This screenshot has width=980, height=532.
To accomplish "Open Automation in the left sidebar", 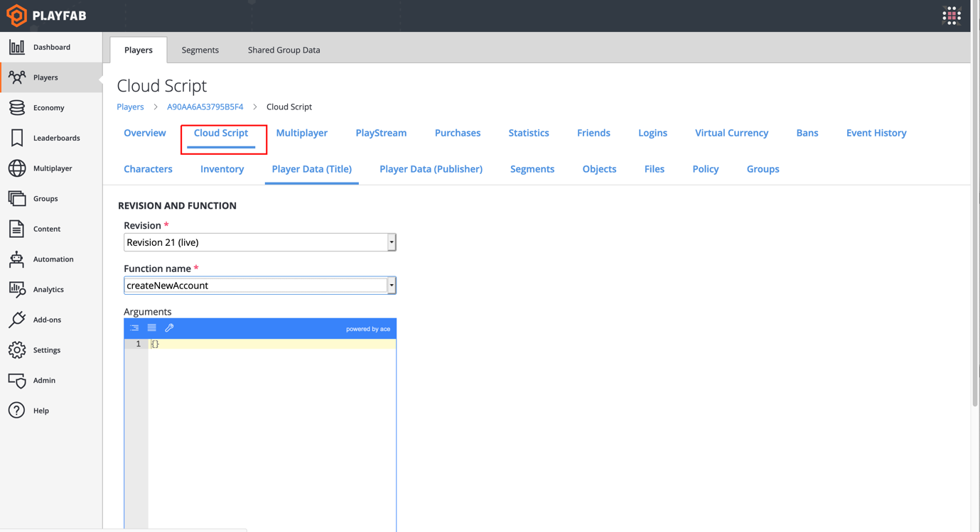I will click(x=51, y=259).
